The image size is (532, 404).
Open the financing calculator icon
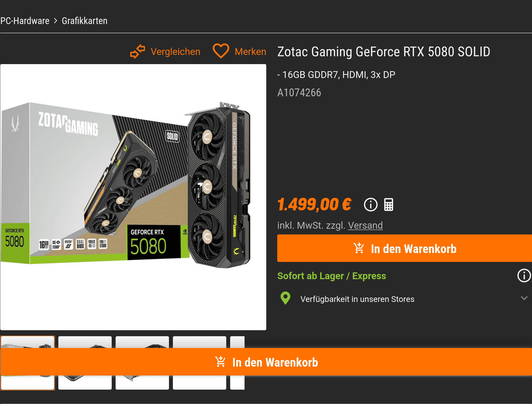[388, 205]
